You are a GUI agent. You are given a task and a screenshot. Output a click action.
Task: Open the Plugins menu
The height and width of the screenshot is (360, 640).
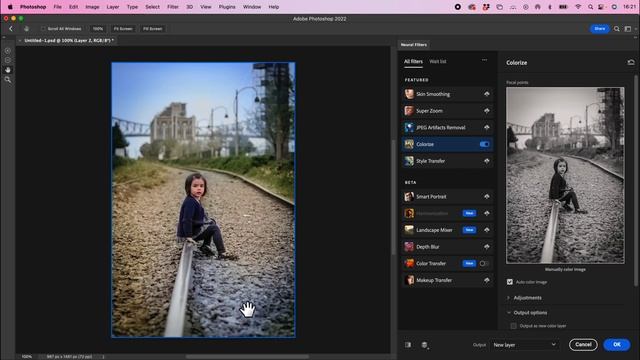227,7
